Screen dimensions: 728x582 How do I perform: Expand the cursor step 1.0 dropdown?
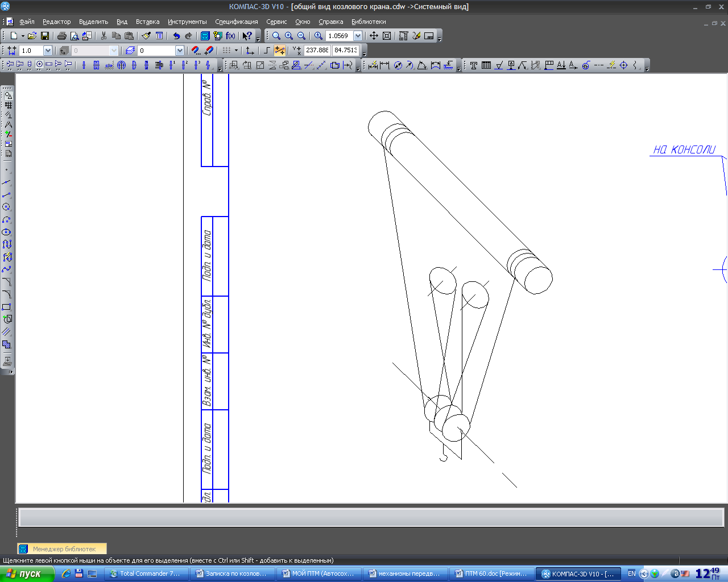coord(48,51)
